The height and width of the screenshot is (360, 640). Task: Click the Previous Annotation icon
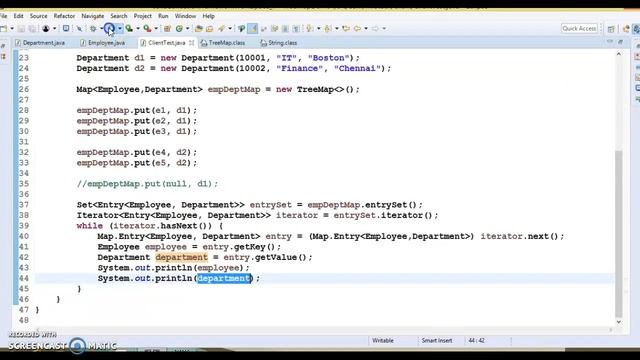tap(327, 29)
